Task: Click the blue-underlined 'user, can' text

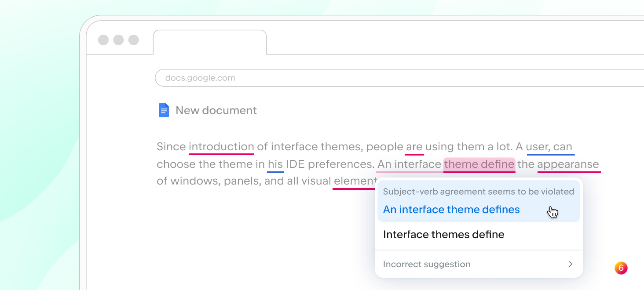Action: coord(549,147)
